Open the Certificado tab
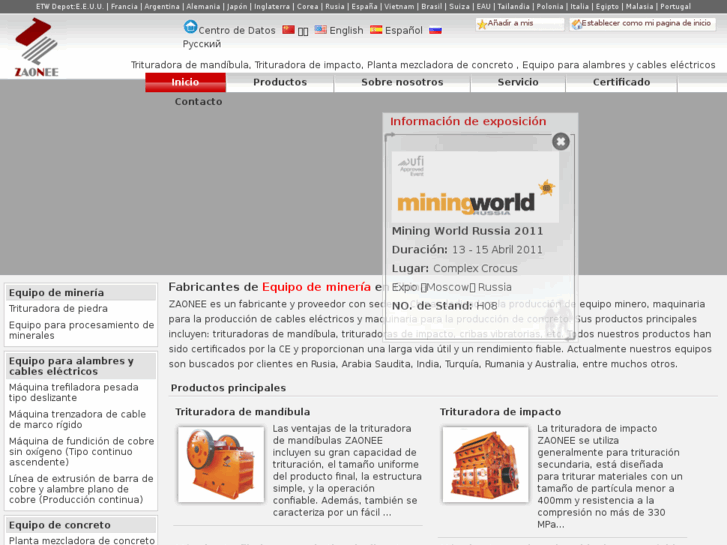Image resolution: width=727 pixels, height=545 pixels. (621, 82)
